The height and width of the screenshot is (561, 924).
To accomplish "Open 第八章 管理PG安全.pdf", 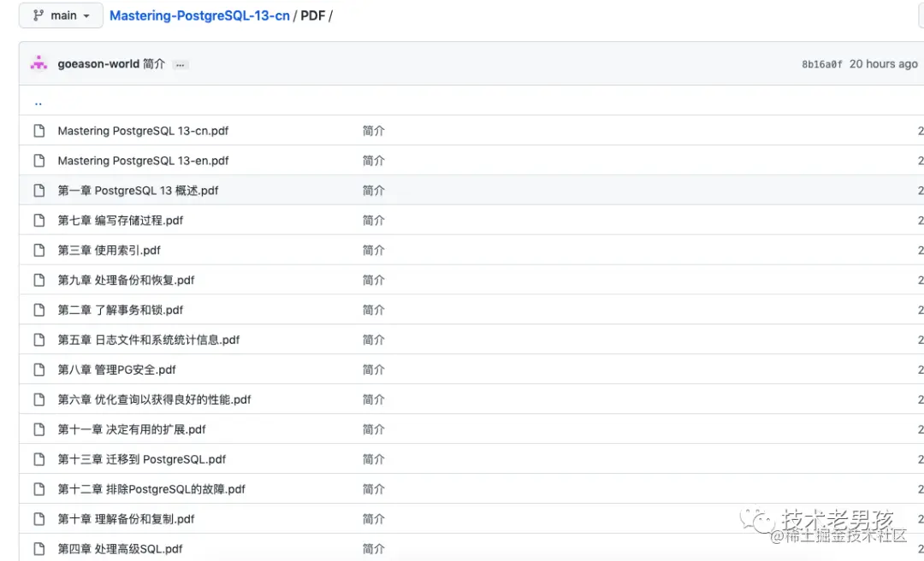I will pyautogui.click(x=116, y=369).
